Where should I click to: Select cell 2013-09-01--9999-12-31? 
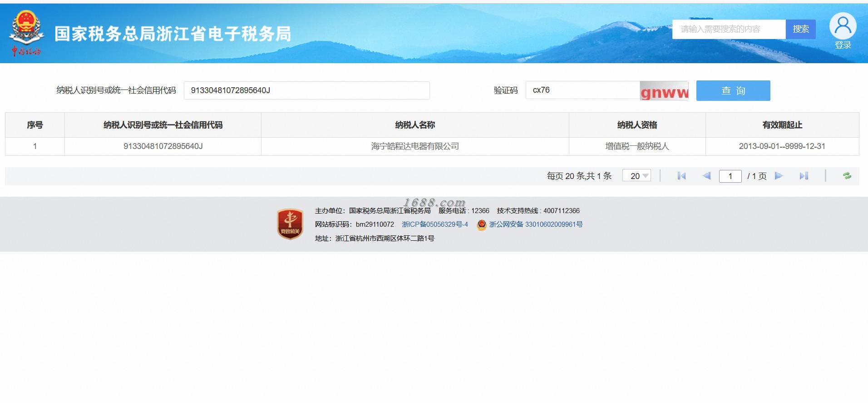pyautogui.click(x=782, y=146)
